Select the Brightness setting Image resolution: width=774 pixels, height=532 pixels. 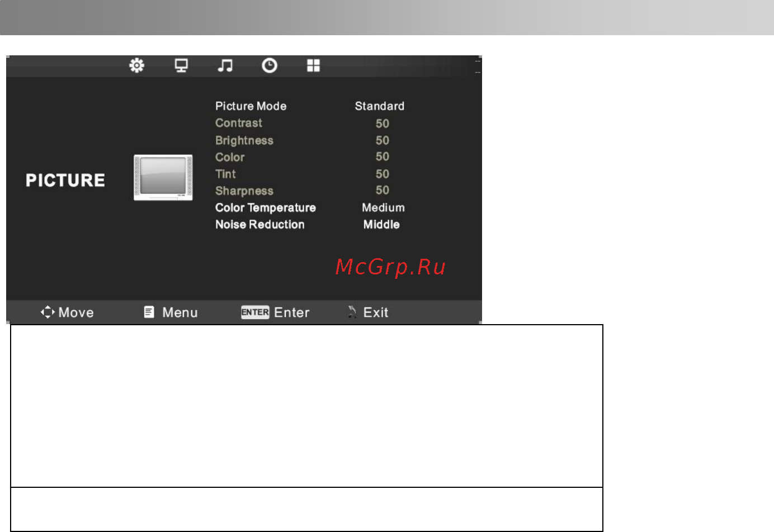(244, 140)
